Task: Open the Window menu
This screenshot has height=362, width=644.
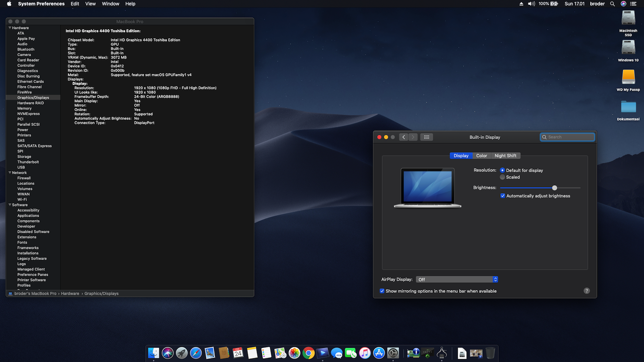Action: click(x=110, y=4)
